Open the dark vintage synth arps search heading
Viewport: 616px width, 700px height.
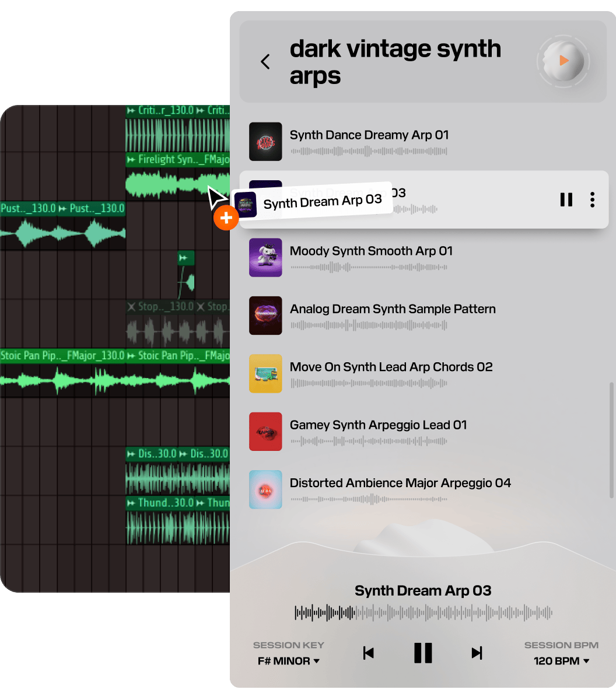point(395,62)
